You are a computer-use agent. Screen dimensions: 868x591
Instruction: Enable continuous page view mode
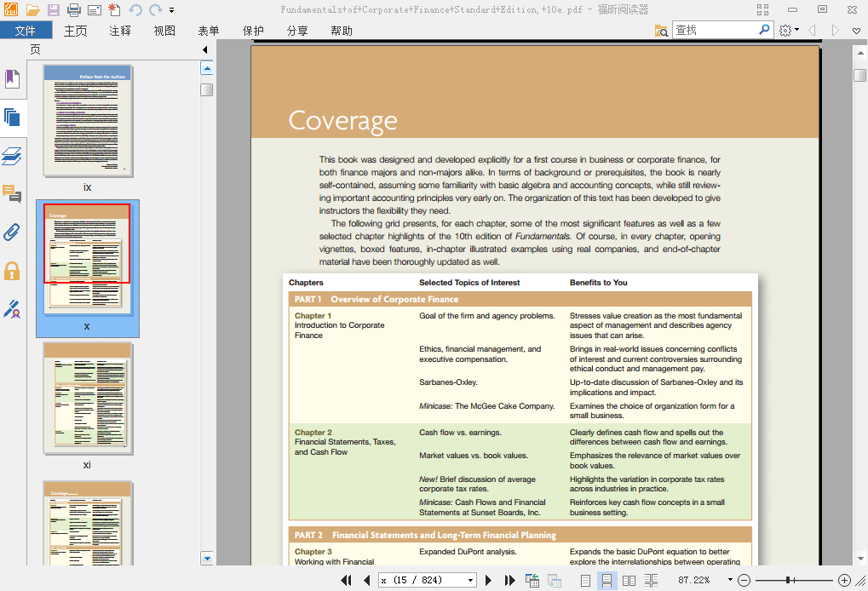(606, 580)
